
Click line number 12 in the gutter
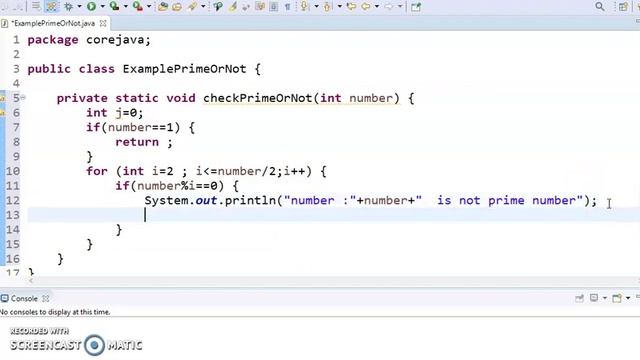click(13, 200)
